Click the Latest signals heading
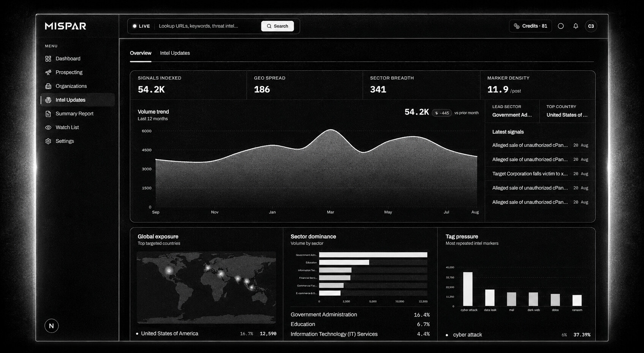 [508, 132]
